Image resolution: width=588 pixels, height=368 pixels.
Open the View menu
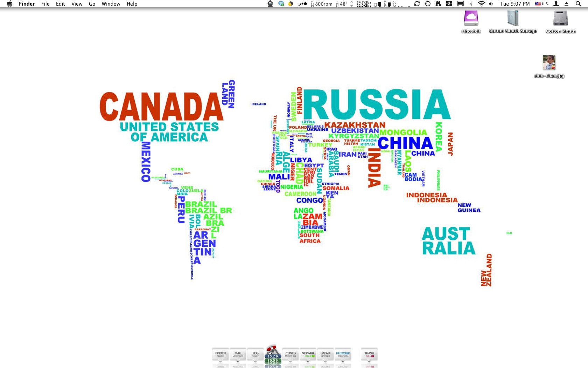(x=77, y=4)
